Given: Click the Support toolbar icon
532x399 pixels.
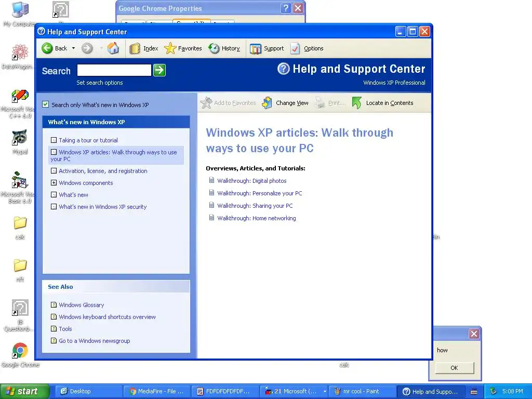Looking at the screenshot, I should coord(256,48).
